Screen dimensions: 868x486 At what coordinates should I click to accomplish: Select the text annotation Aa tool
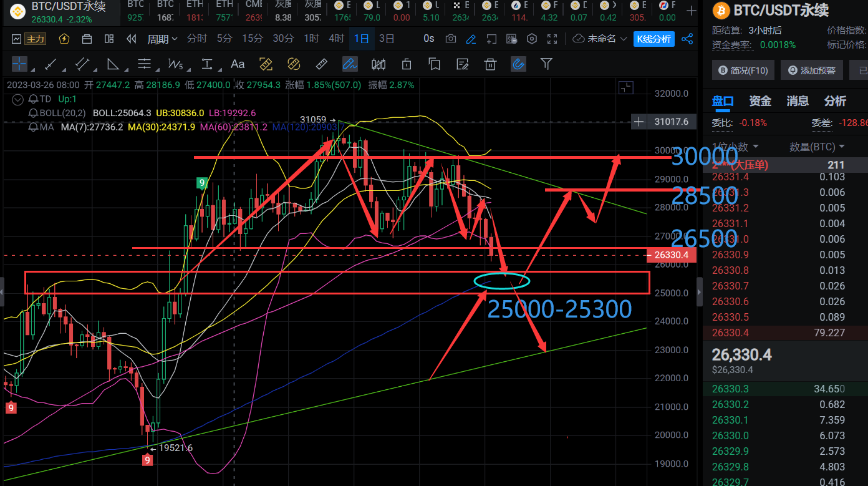238,64
